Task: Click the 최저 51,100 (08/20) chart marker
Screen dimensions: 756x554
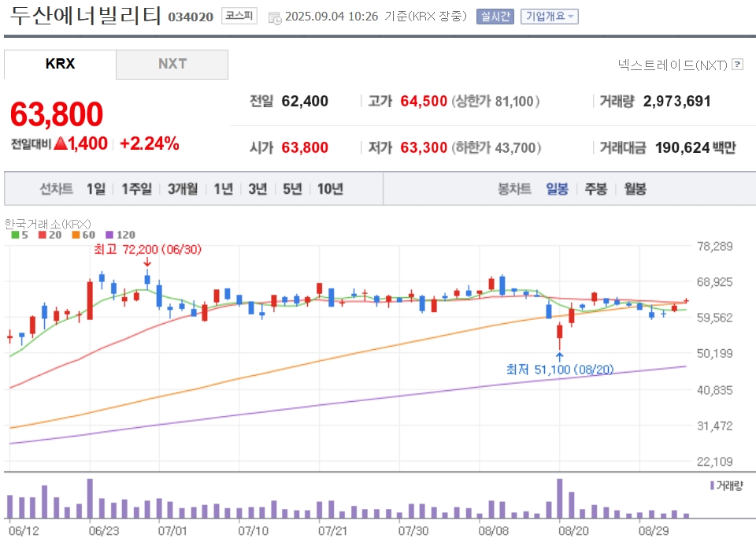Action: click(x=560, y=370)
